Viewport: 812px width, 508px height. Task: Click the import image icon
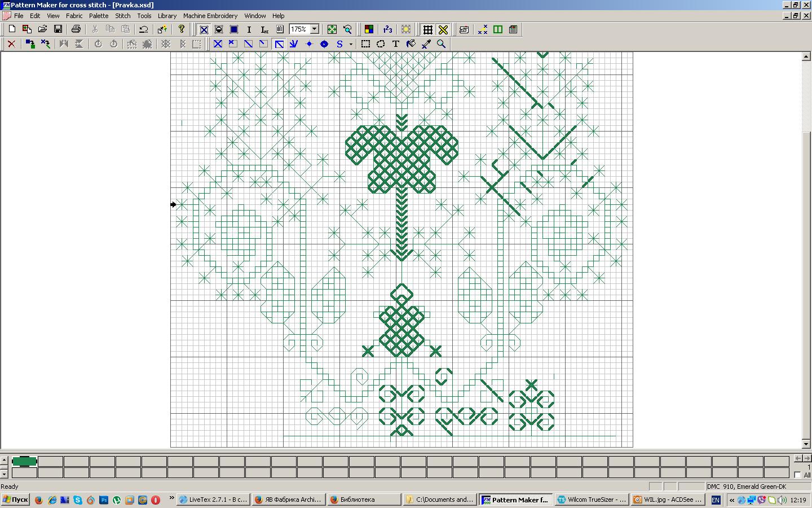point(27,29)
